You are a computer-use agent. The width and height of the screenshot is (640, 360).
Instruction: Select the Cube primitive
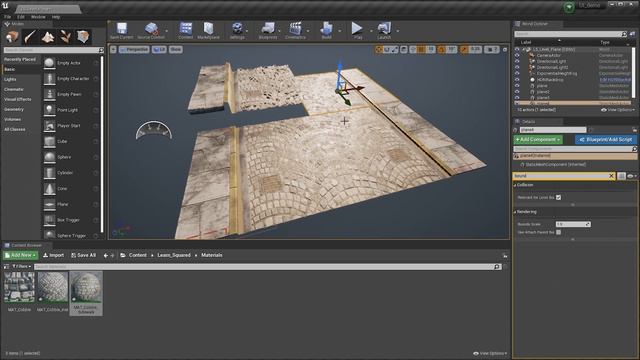(x=71, y=141)
